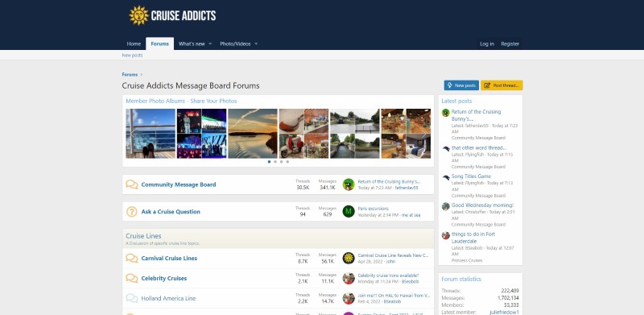The height and width of the screenshot is (315, 644).
Task: Open the Ask a Cruise Question forum
Action: 171,212
